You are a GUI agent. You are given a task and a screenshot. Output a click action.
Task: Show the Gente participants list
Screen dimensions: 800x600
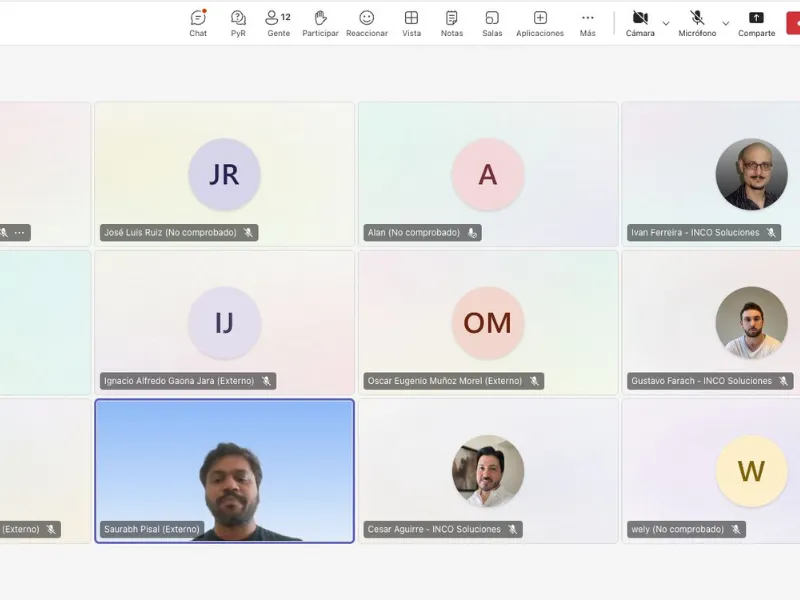click(278, 23)
